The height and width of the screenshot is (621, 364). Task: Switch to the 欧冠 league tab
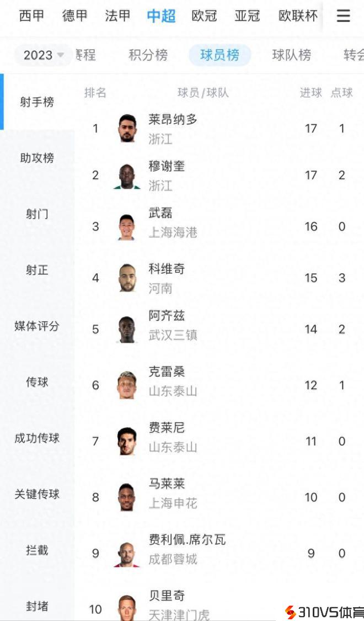point(204,16)
